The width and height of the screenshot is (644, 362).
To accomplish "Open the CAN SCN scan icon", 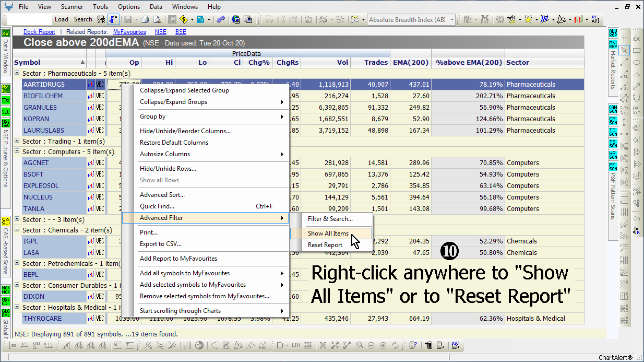I will [613, 109].
